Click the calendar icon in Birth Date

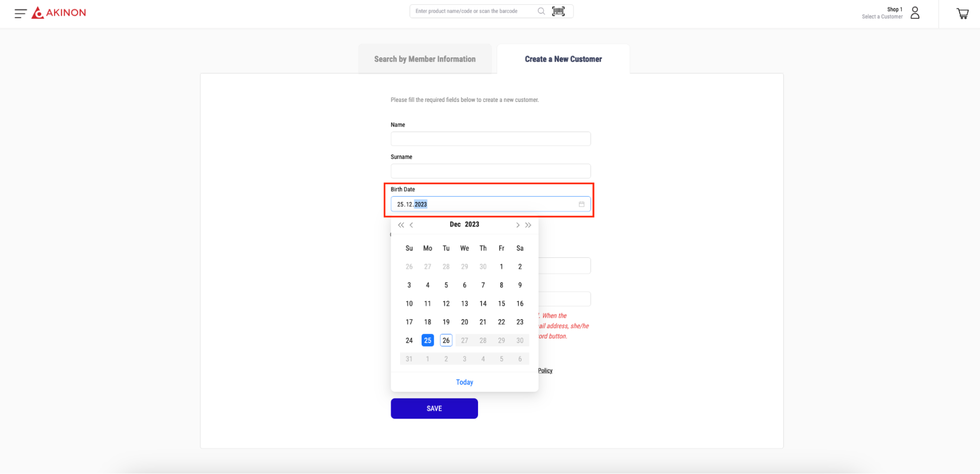[x=581, y=204]
